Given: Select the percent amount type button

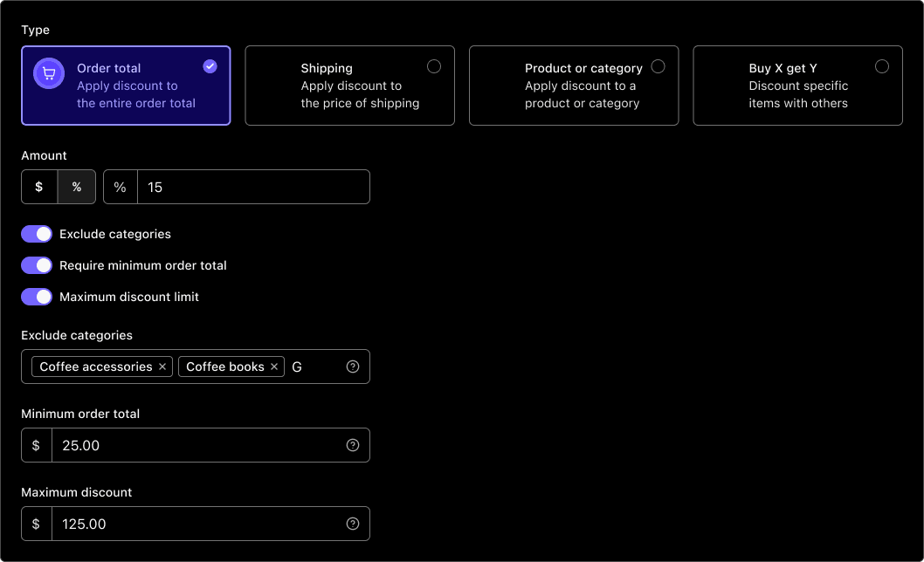Looking at the screenshot, I should (77, 187).
